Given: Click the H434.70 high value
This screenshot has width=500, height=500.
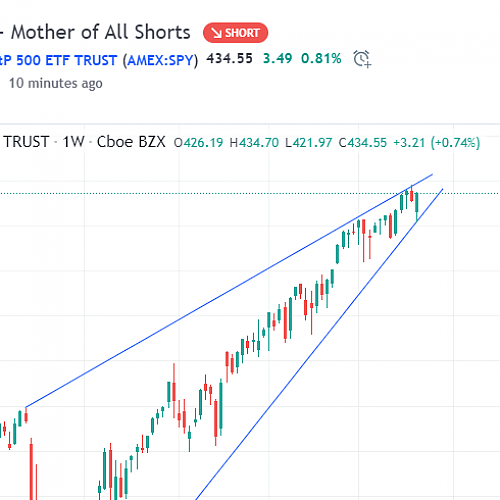Looking at the screenshot, I should pos(254,143).
